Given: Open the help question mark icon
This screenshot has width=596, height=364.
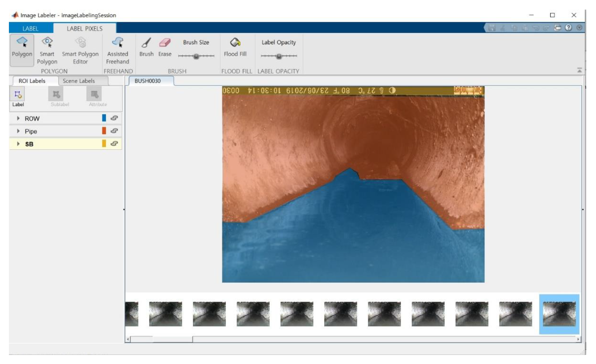Looking at the screenshot, I should (x=568, y=28).
